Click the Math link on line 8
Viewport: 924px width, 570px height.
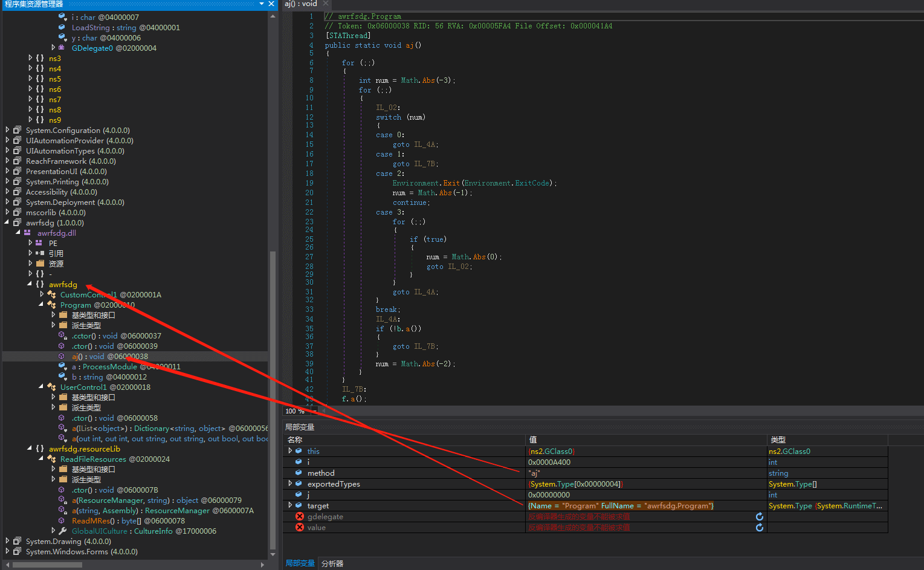[409, 80]
